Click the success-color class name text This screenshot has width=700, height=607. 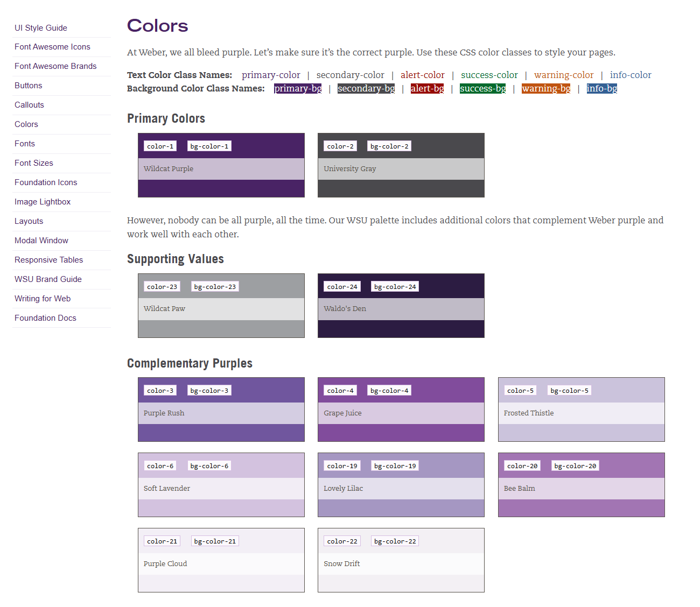[x=489, y=75]
